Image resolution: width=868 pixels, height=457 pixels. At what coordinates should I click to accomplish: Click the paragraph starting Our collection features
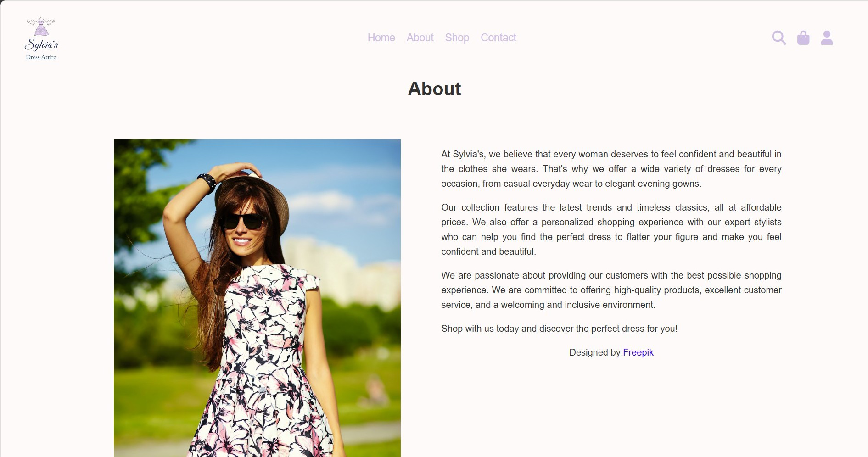[x=611, y=229]
